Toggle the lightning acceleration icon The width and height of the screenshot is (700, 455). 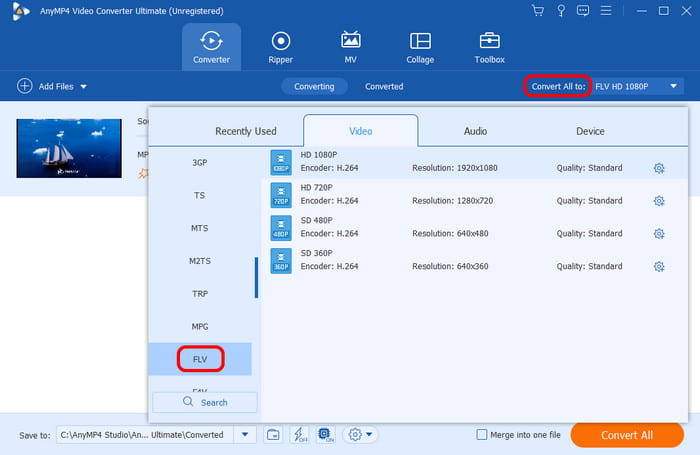tap(300, 434)
